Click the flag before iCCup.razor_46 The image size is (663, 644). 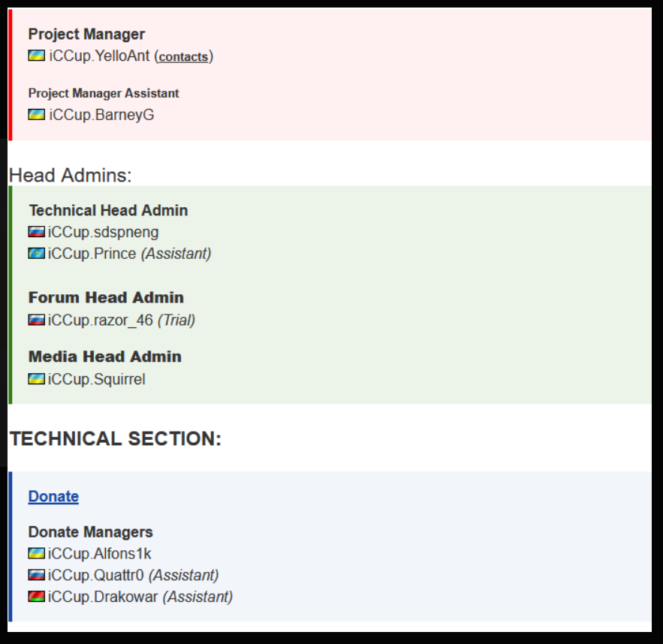coord(37,320)
